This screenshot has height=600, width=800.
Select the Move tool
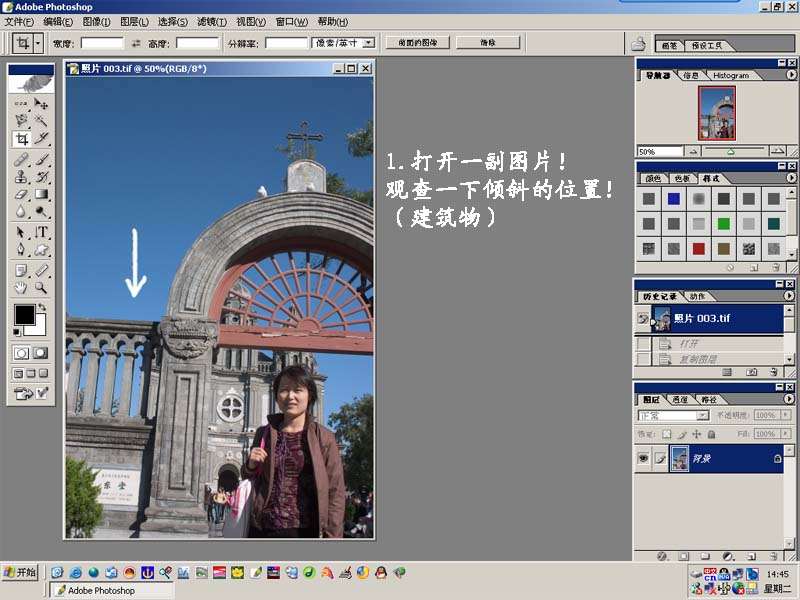41,103
